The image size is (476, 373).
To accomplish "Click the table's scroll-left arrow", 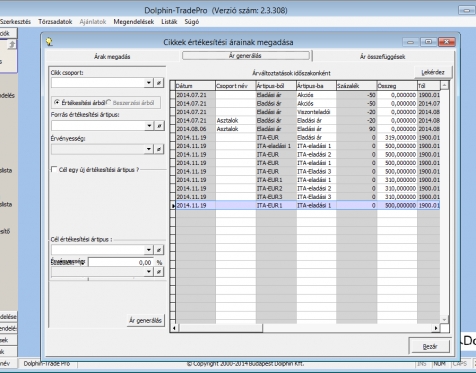I will (x=174, y=328).
